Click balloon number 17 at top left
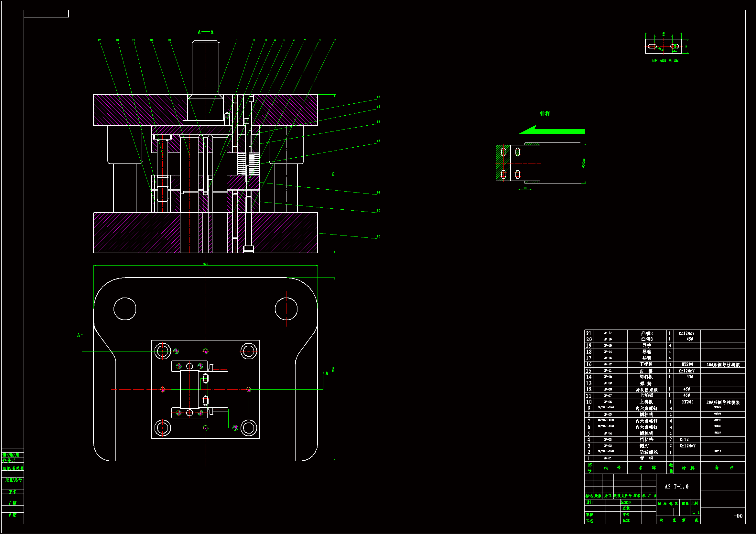 click(99, 40)
